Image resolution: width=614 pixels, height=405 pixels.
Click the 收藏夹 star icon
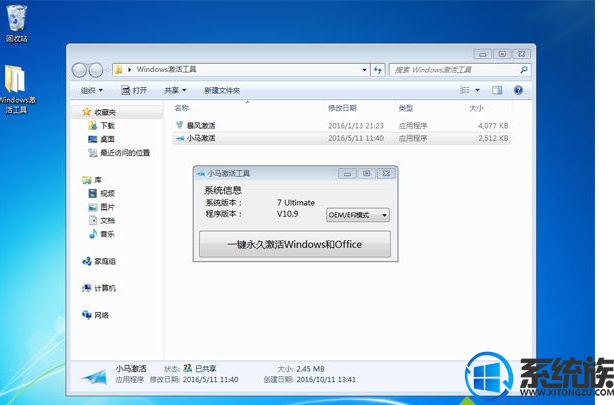click(x=87, y=112)
